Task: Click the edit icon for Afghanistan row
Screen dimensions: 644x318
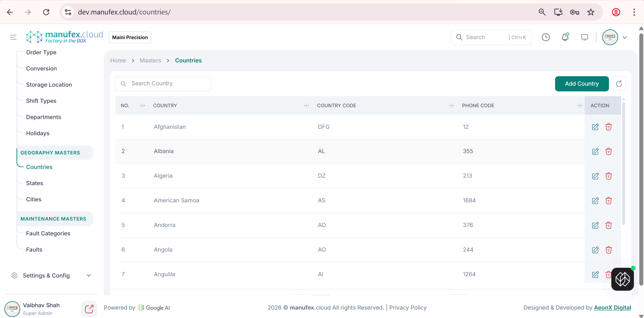Action: click(595, 127)
